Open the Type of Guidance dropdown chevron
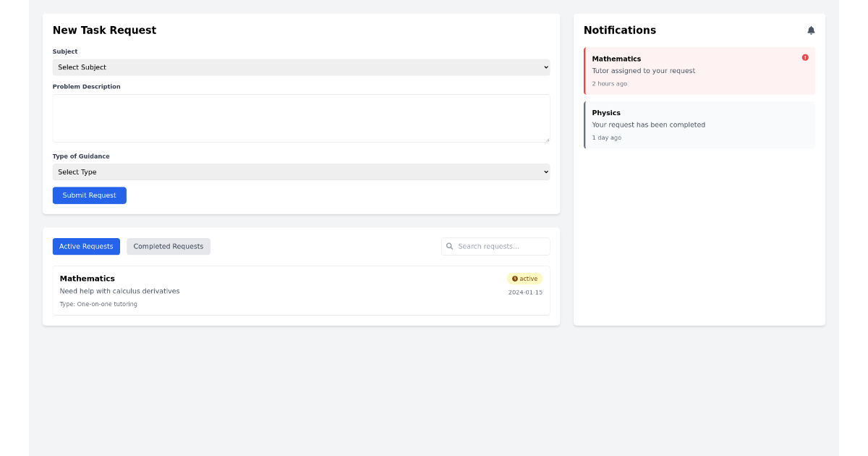 [546, 172]
